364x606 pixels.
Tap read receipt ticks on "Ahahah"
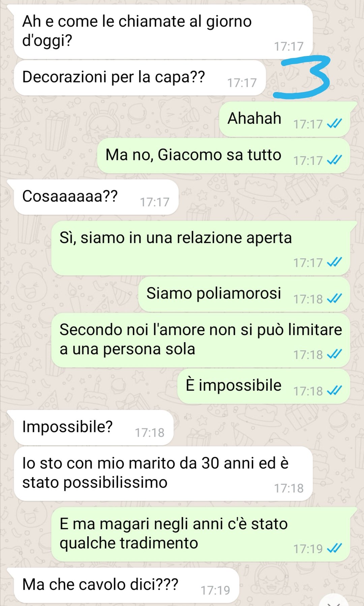pos(334,124)
